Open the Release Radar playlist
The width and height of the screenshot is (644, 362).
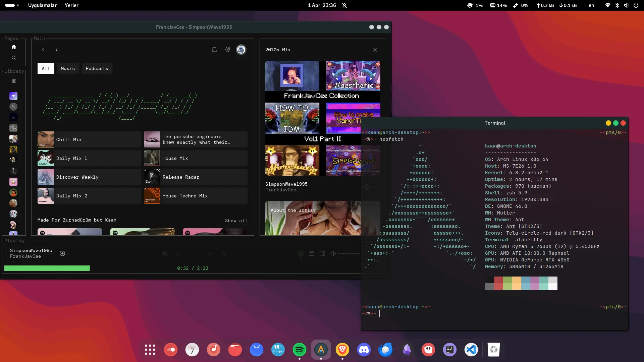[x=196, y=177]
